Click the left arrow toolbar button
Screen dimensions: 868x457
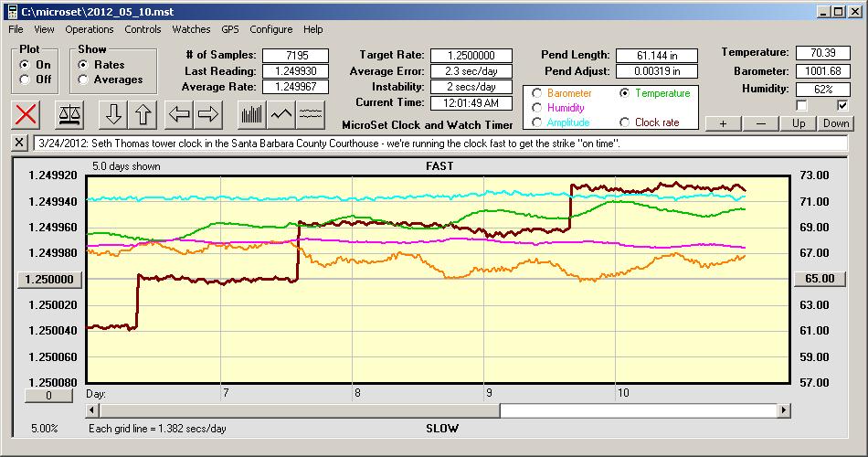pos(179,114)
